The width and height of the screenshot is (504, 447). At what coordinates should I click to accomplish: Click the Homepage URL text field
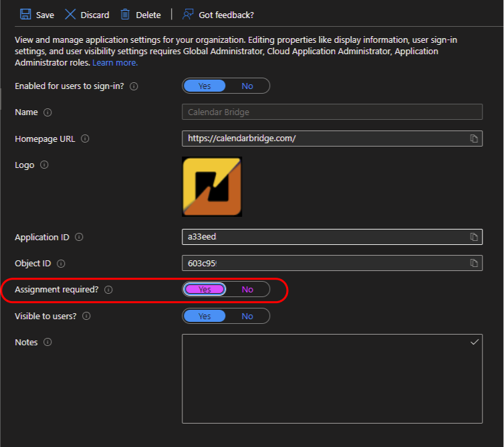pyautogui.click(x=332, y=139)
